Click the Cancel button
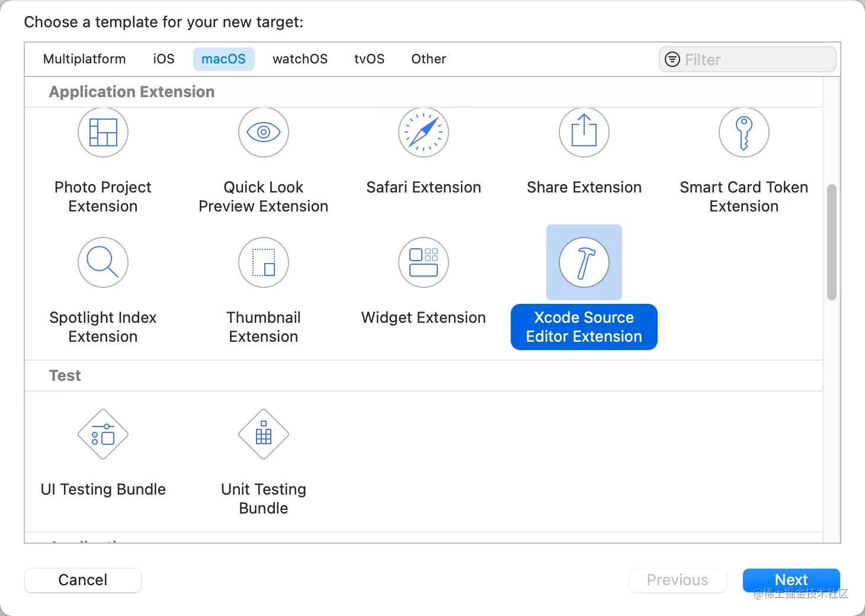865x616 pixels. click(83, 580)
